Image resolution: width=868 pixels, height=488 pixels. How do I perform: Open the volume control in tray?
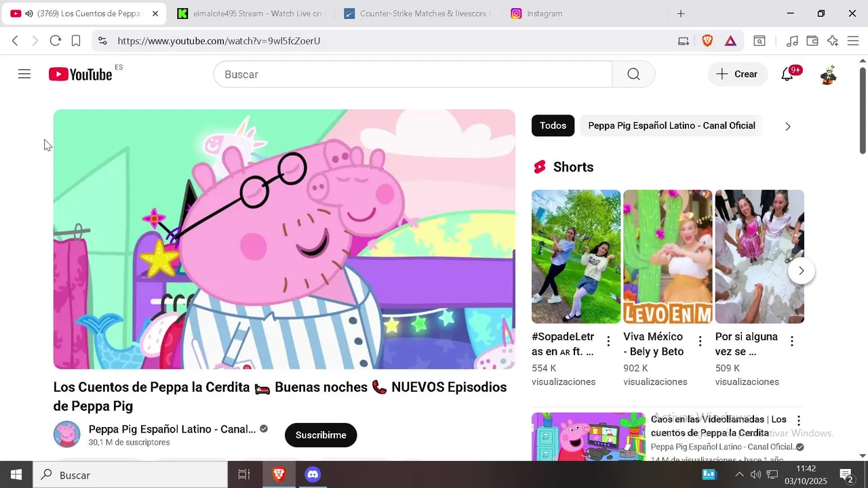pyautogui.click(x=755, y=474)
